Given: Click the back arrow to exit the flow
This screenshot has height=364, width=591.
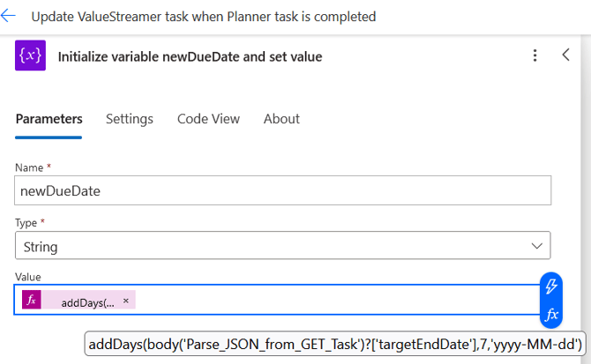Looking at the screenshot, I should coord(9,16).
